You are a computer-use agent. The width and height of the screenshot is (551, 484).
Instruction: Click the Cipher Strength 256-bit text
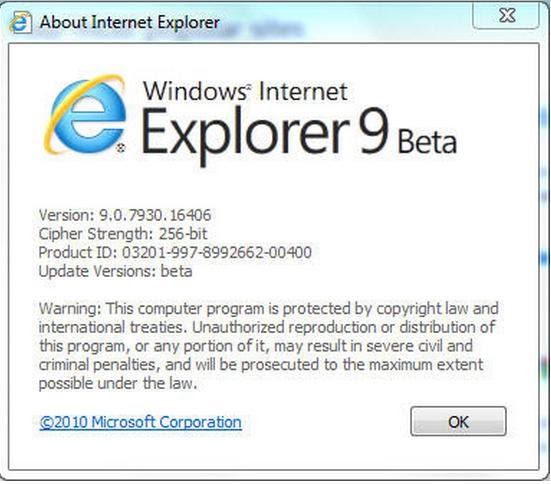click(123, 234)
